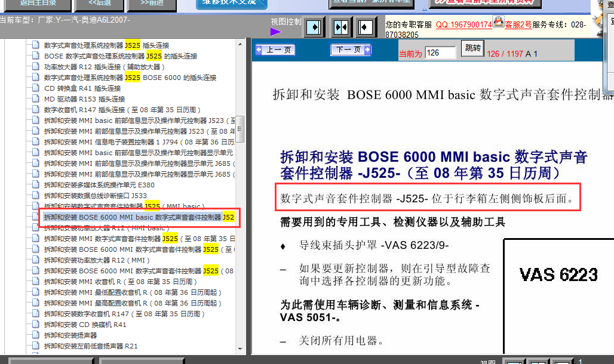Click document icon for 功率放大器 R12 插头连接

pyautogui.click(x=36, y=67)
